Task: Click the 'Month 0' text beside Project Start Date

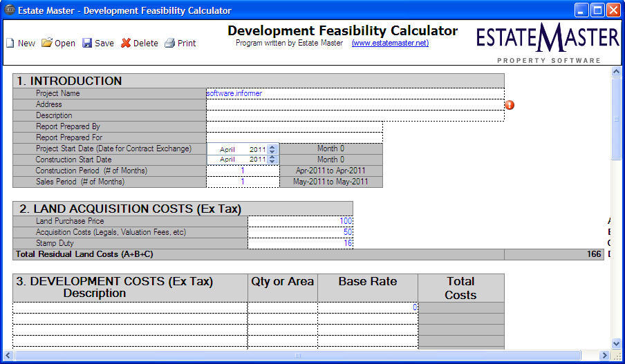Action: point(331,149)
